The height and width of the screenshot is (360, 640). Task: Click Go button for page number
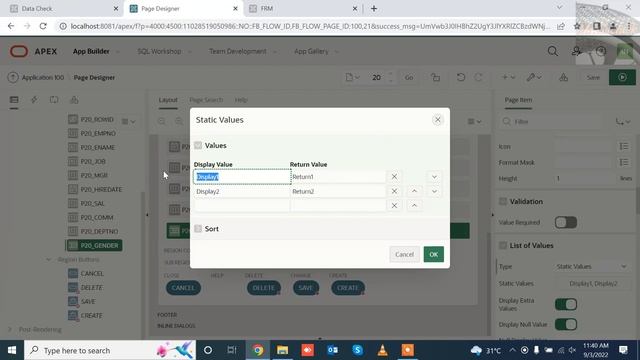(409, 78)
